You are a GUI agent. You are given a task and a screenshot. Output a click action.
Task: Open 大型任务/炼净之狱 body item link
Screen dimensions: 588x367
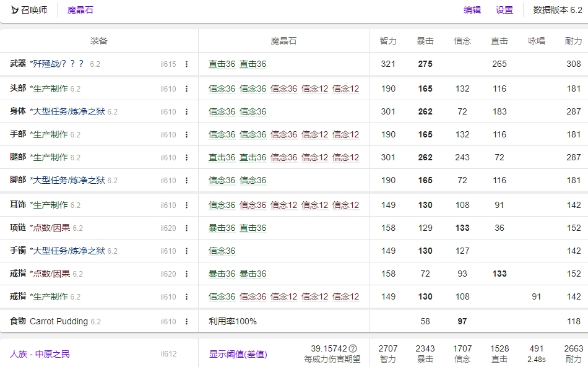coord(68,112)
